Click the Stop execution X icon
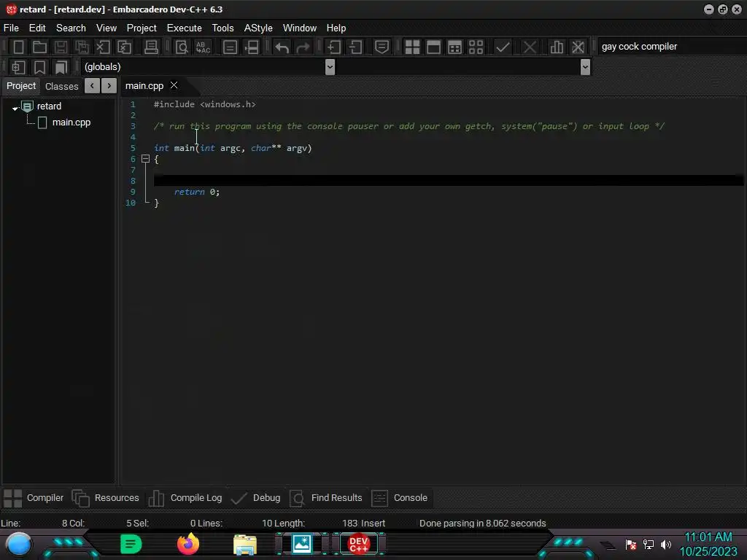Image resolution: width=747 pixels, height=560 pixels. coord(530,47)
